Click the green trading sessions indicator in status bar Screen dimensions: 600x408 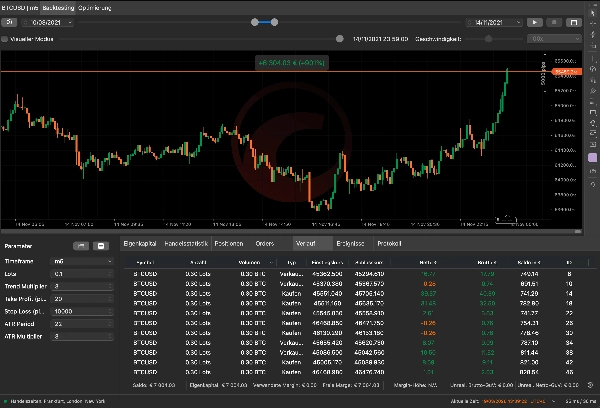point(5,401)
